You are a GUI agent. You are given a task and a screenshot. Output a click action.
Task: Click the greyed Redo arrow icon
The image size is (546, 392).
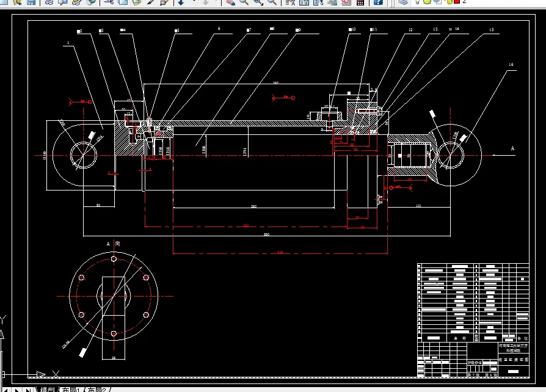pos(206,2)
